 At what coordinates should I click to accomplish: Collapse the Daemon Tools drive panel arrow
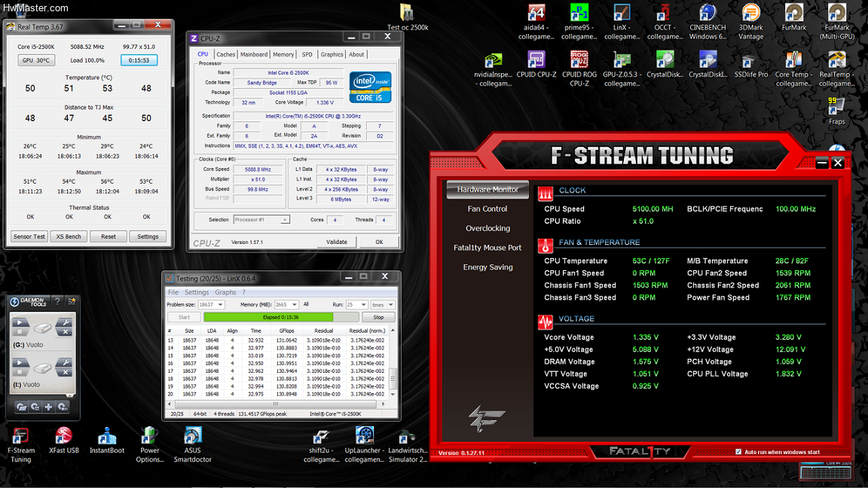coord(70,395)
